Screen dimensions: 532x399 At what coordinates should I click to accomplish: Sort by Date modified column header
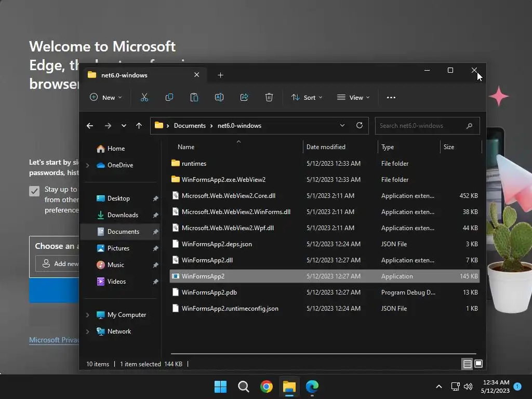(326, 147)
